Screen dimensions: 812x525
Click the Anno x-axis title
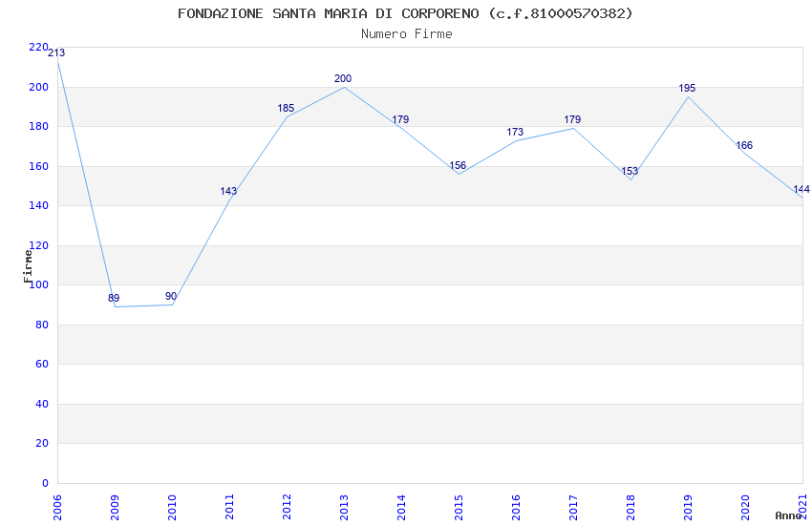[788, 515]
